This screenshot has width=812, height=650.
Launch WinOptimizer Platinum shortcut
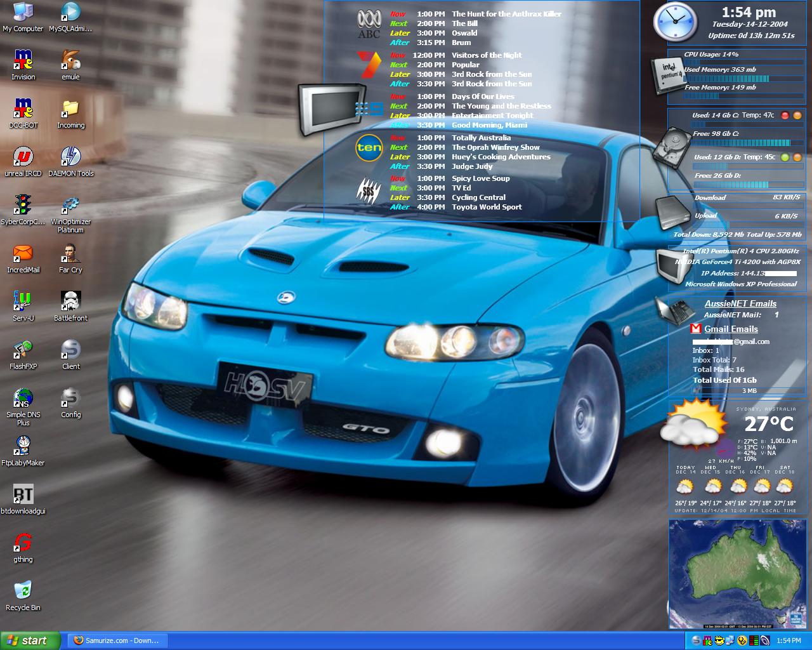70,214
